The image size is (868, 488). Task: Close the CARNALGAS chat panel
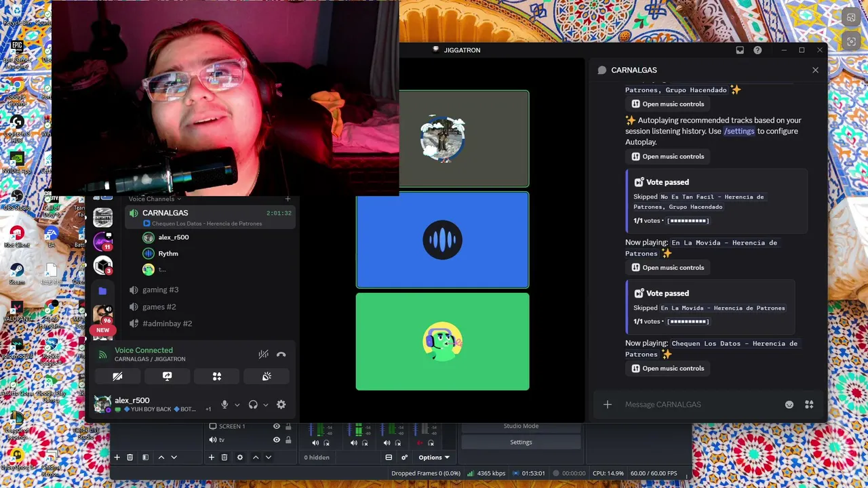815,70
